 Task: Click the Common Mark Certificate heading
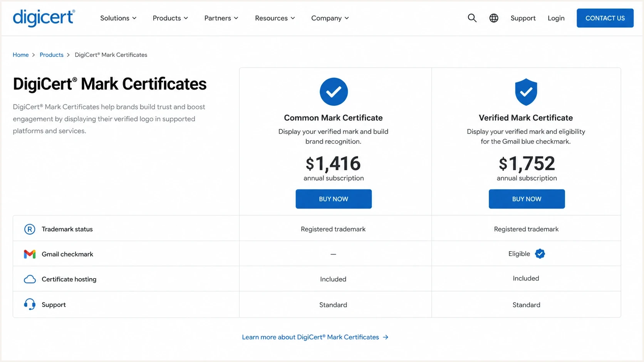tap(333, 118)
